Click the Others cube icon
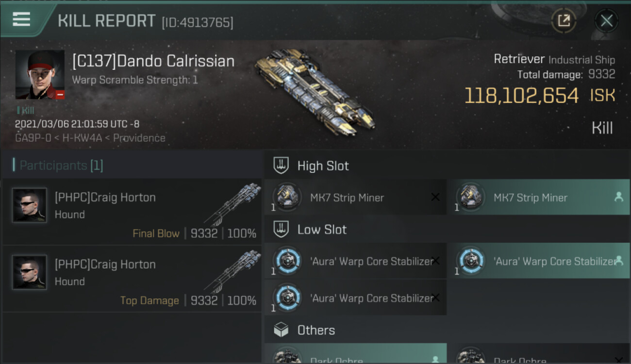Viewport: 631px width, 364px height. (x=282, y=330)
